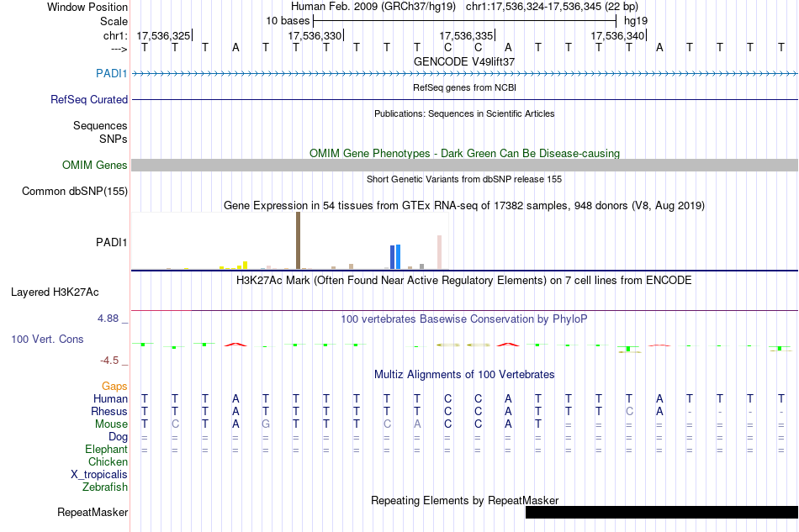Click Multiz Alignments of 100 Vertebrates title
Viewport: 799px width, 532px height.
pos(464,374)
